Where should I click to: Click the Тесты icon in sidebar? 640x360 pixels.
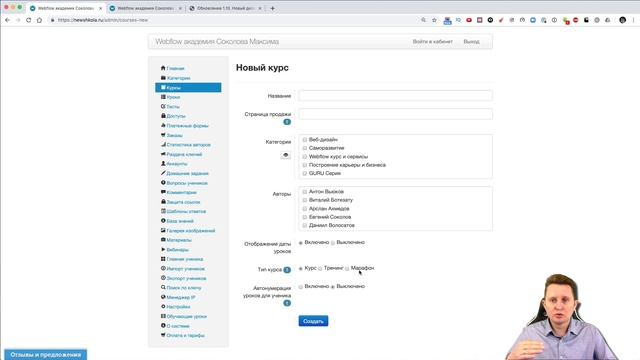(x=163, y=106)
